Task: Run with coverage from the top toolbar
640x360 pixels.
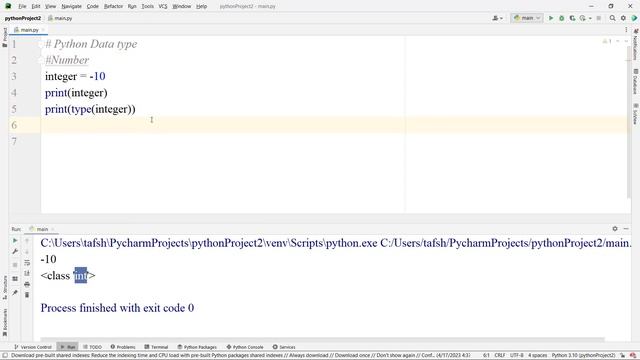Action: tap(572, 18)
